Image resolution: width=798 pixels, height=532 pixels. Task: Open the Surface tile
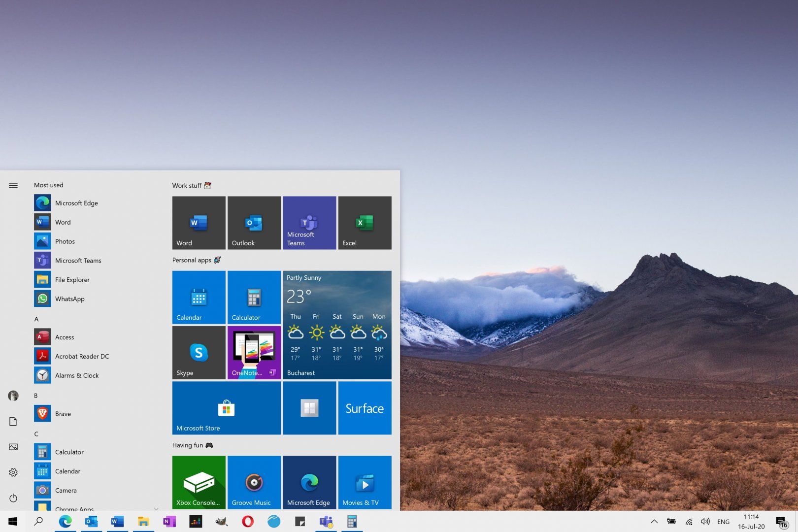coord(365,408)
